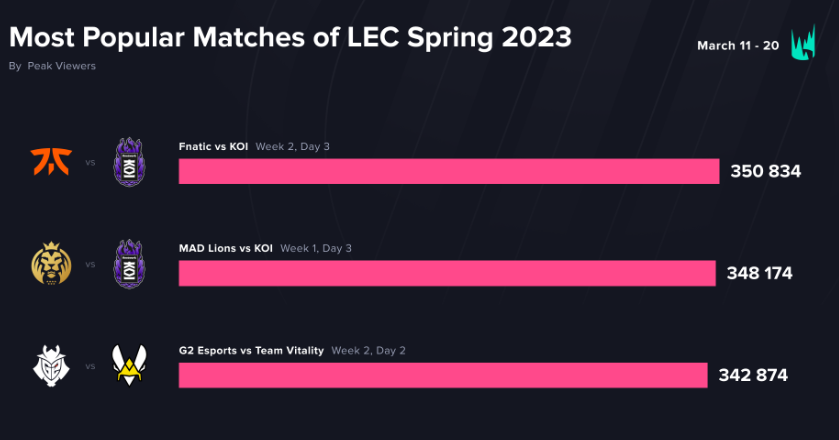The width and height of the screenshot is (839, 440).
Task: Click the 342 874 viewers figure
Action: click(x=753, y=376)
